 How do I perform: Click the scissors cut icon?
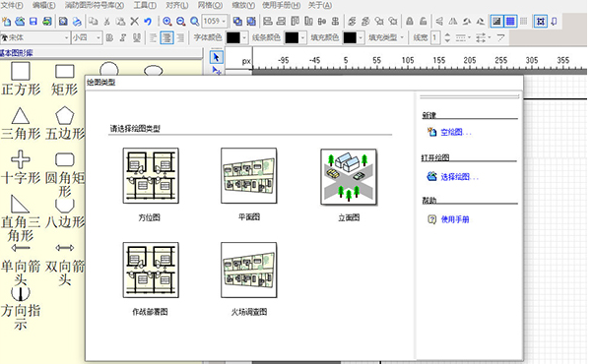[107, 21]
